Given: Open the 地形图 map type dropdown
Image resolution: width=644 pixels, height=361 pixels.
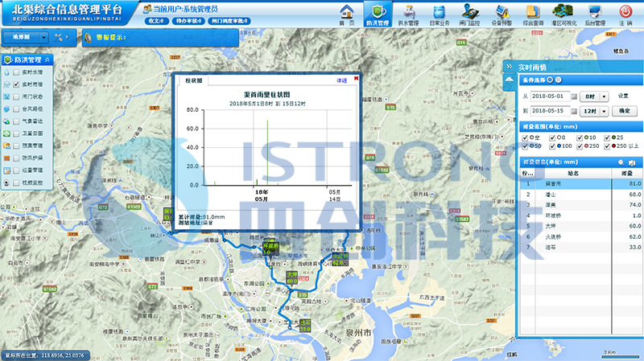Looking at the screenshot, I should (x=44, y=37).
